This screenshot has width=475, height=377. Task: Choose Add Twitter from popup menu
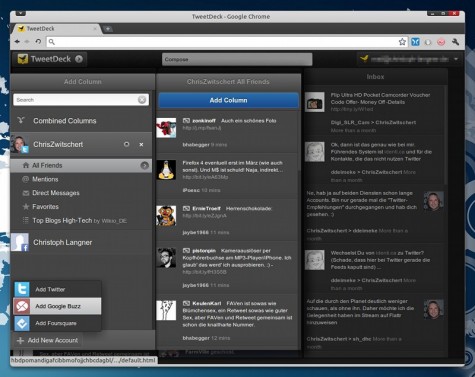[57, 289]
